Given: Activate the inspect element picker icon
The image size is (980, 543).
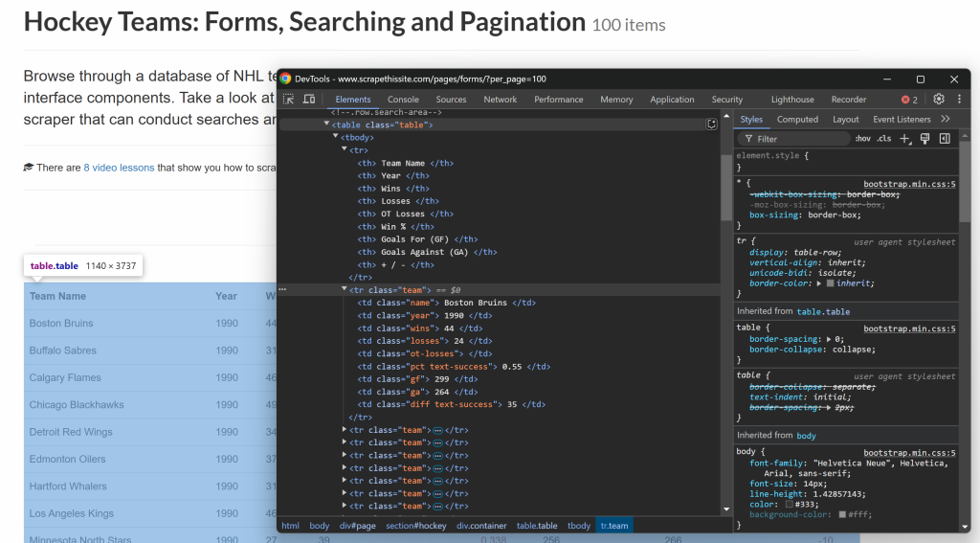Looking at the screenshot, I should pyautogui.click(x=288, y=100).
